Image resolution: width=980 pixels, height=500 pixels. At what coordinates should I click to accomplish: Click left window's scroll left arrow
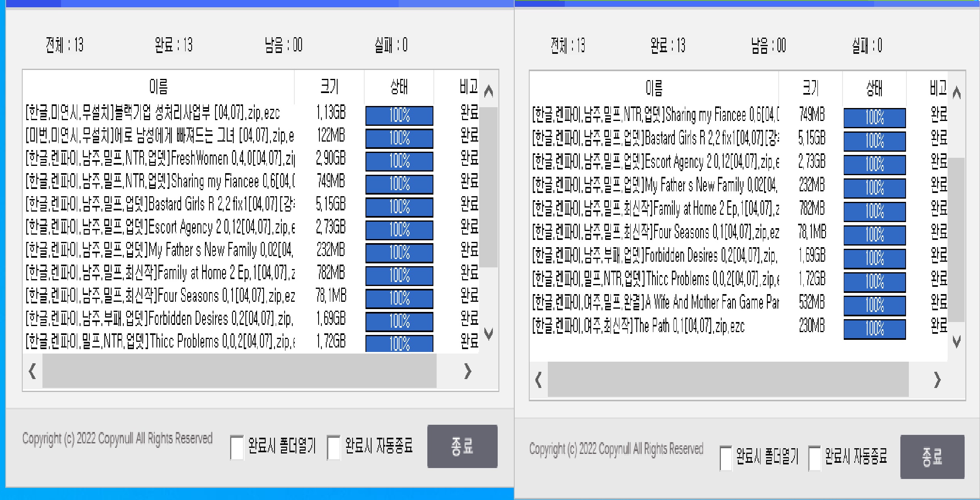point(32,371)
